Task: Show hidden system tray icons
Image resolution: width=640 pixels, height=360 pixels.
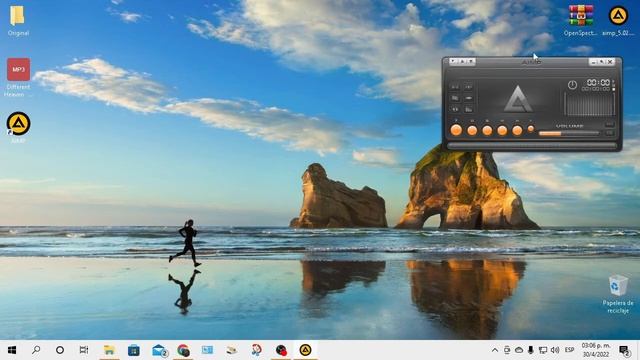Action: click(x=495, y=350)
